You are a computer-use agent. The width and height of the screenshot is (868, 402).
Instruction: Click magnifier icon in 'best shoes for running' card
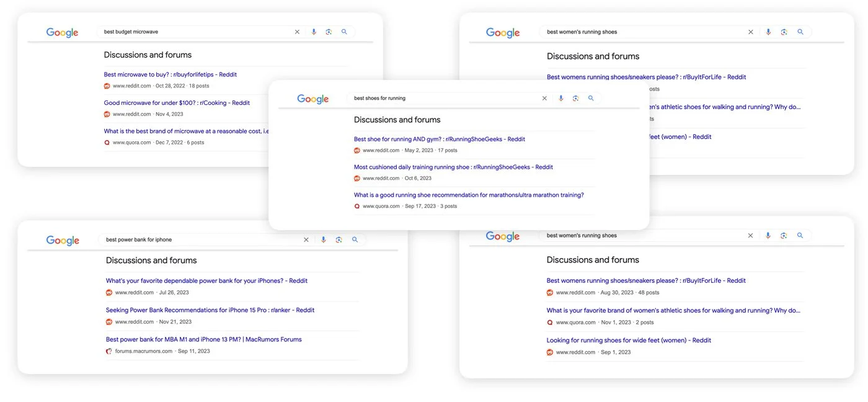tap(591, 98)
